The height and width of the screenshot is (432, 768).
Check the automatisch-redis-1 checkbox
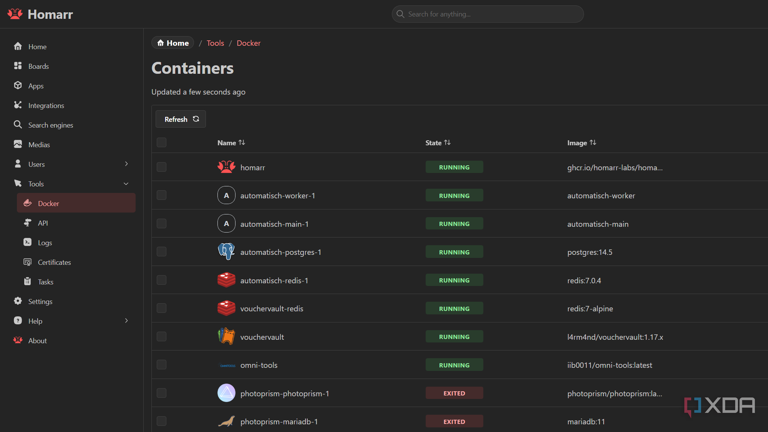[162, 280]
